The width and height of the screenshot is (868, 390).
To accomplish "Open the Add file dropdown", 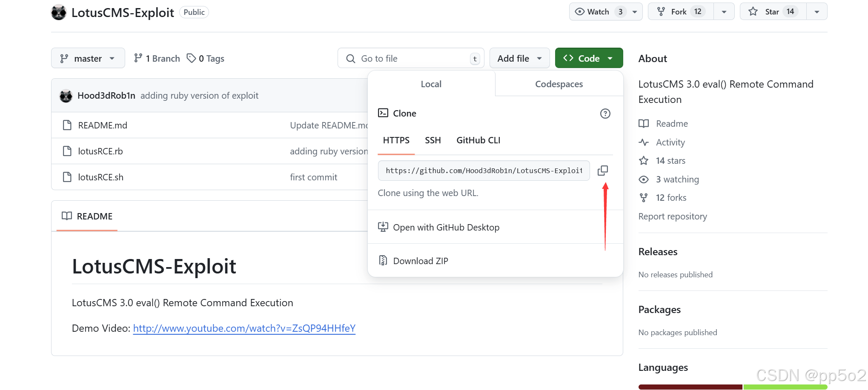I will coord(519,58).
